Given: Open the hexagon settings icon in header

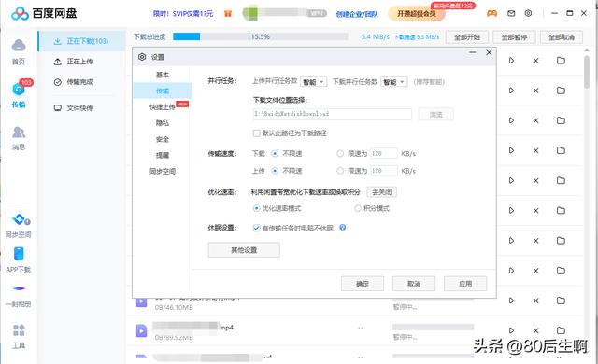Looking at the screenshot, I should 528,13.
